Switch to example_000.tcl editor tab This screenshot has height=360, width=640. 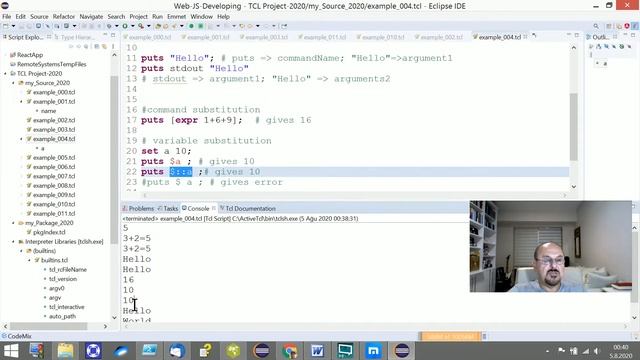tap(147, 37)
